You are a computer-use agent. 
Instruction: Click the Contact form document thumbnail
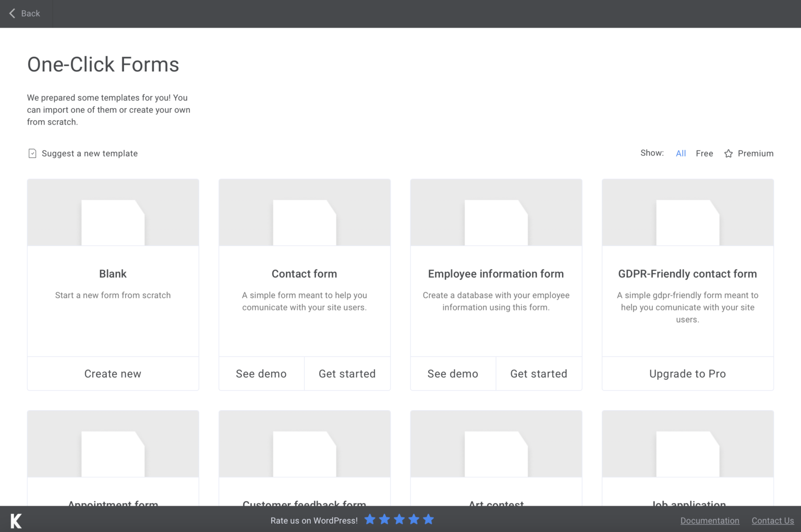(305, 222)
